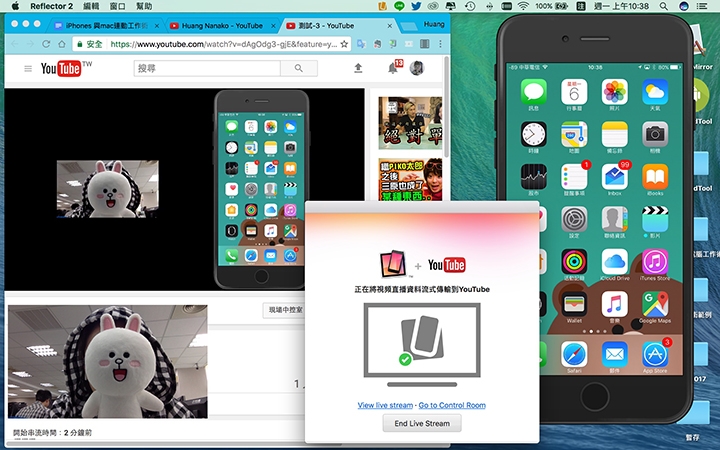This screenshot has width=720, height=450.
Task: Click the 現場中控室 button on YouTube
Action: pos(285,310)
